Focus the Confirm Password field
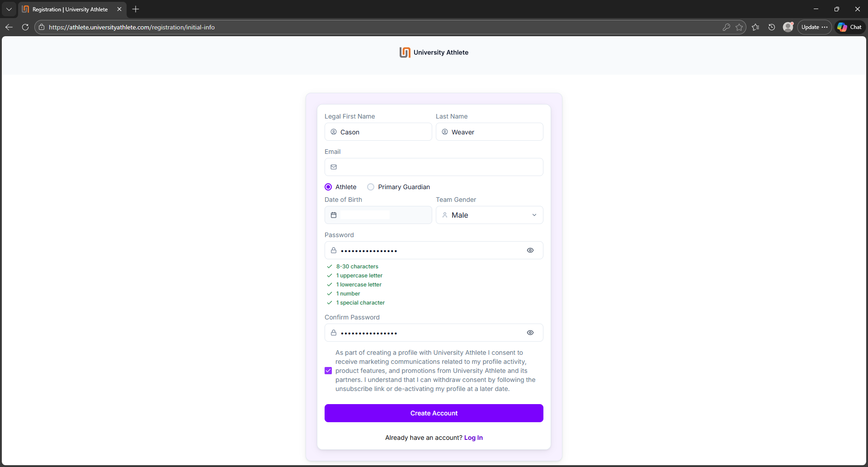868x467 pixels. tap(434, 333)
